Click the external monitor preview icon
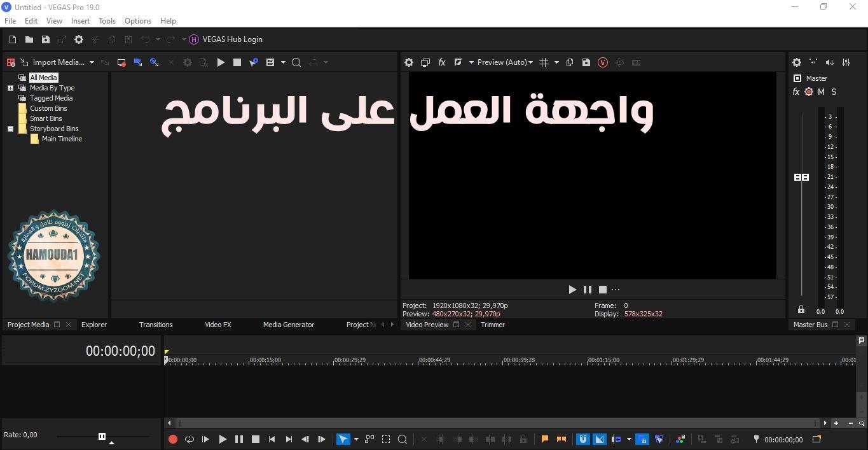Screen dimensions: 868x450 (x=425, y=62)
